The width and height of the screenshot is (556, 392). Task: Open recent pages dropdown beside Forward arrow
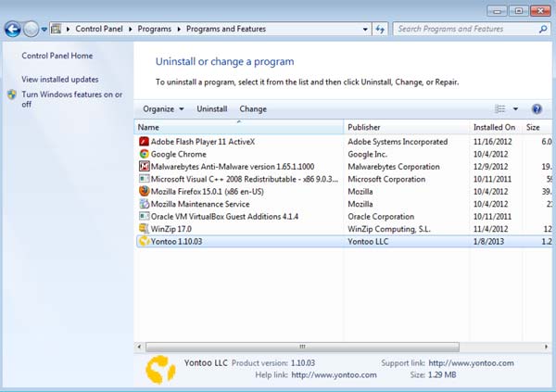click(x=44, y=30)
